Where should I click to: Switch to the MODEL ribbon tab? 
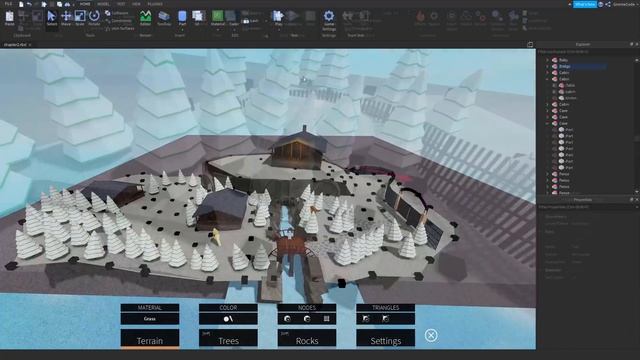tap(103, 4)
